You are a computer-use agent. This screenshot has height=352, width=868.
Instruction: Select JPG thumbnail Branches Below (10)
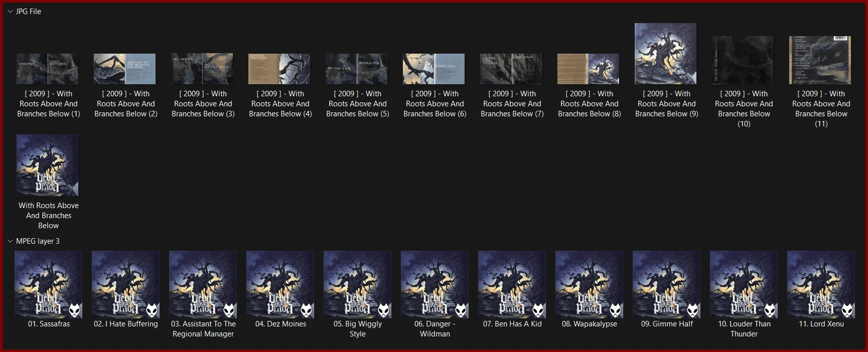(x=743, y=60)
